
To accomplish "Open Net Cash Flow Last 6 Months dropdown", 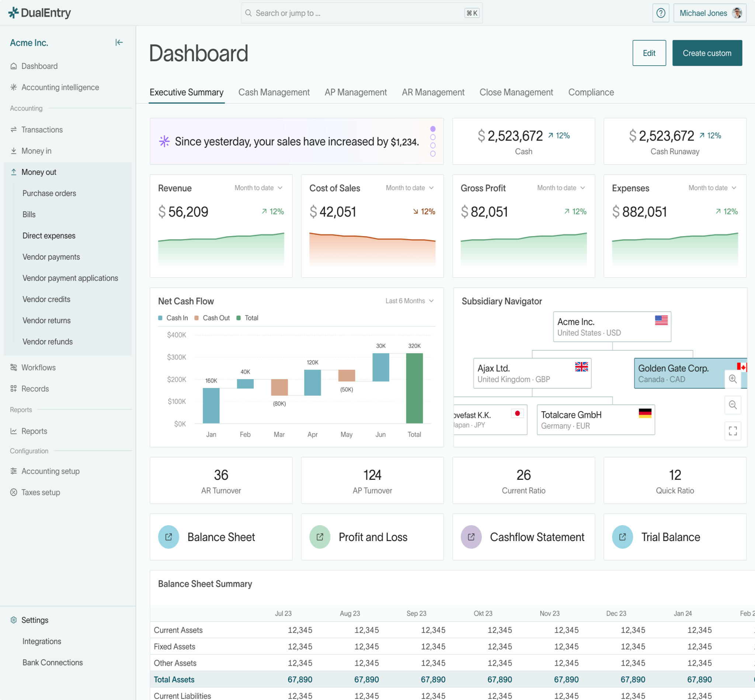I will click(x=409, y=301).
